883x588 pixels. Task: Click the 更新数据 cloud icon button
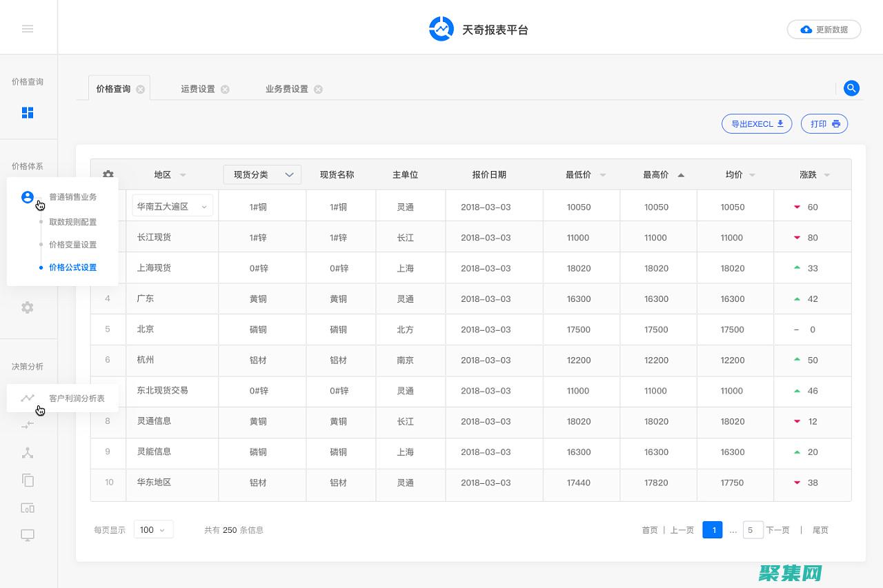806,30
